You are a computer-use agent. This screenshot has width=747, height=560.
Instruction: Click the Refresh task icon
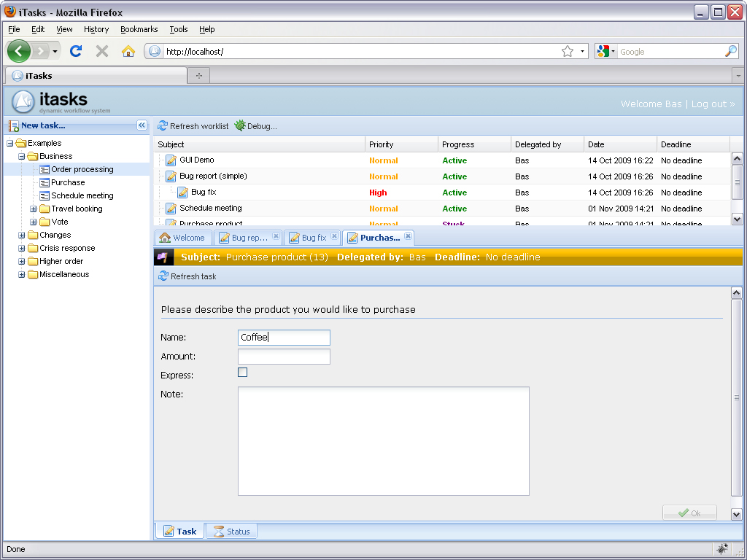(x=163, y=276)
